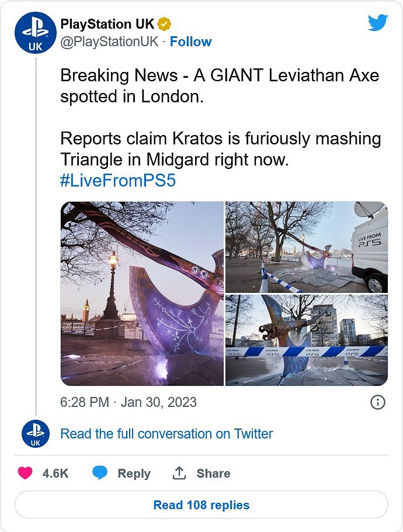Open the Twitter bird logo
The height and width of the screenshot is (532, 403).
coord(378,24)
